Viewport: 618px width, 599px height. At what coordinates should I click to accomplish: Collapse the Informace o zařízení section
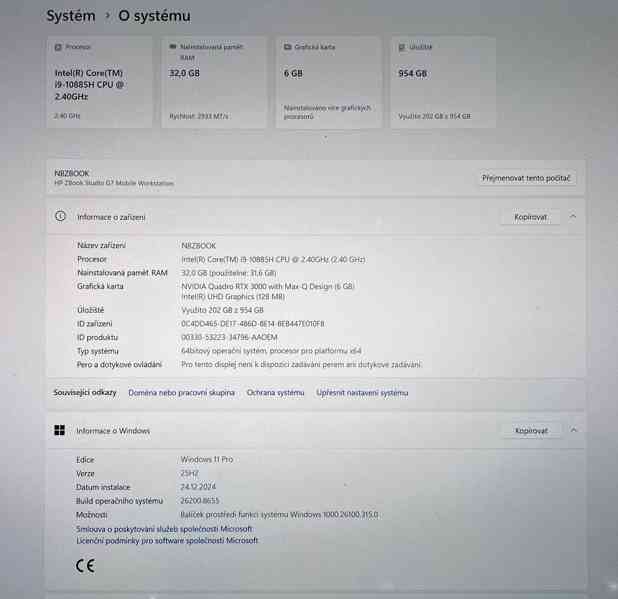[573, 217]
